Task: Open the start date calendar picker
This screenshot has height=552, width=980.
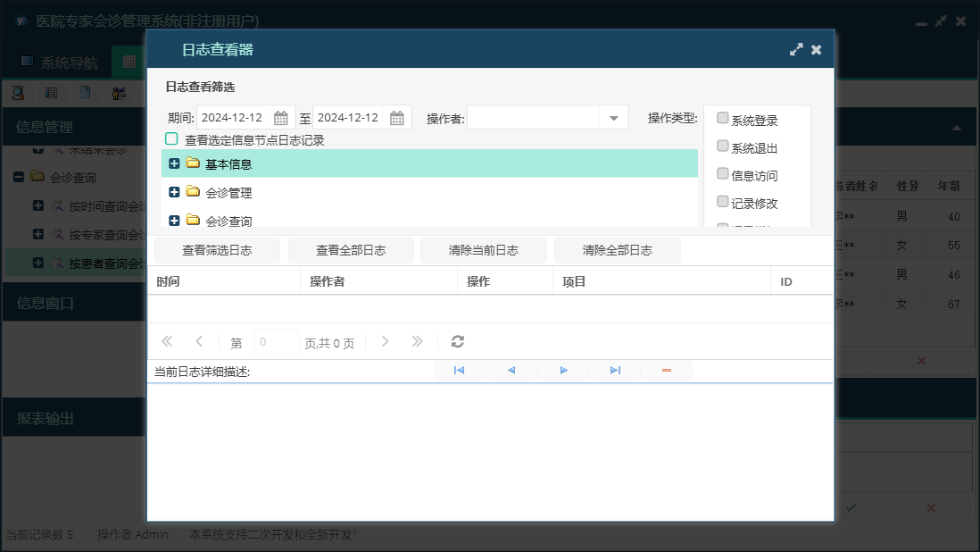Action: 280,118
